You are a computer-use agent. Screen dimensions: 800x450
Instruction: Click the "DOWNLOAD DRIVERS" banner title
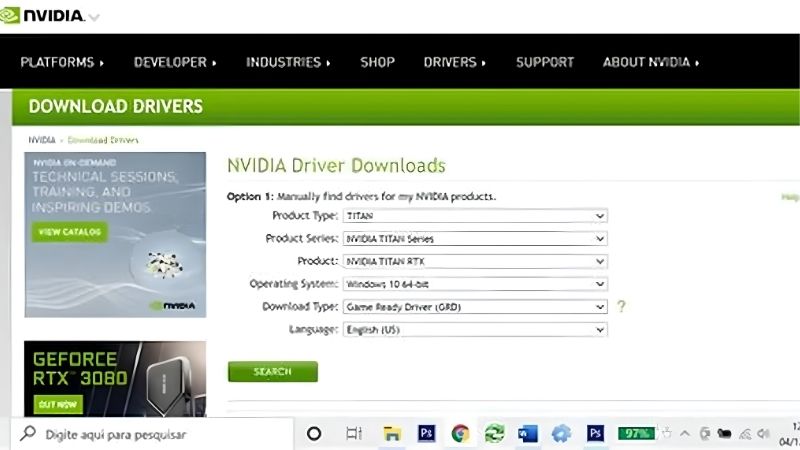(116, 106)
